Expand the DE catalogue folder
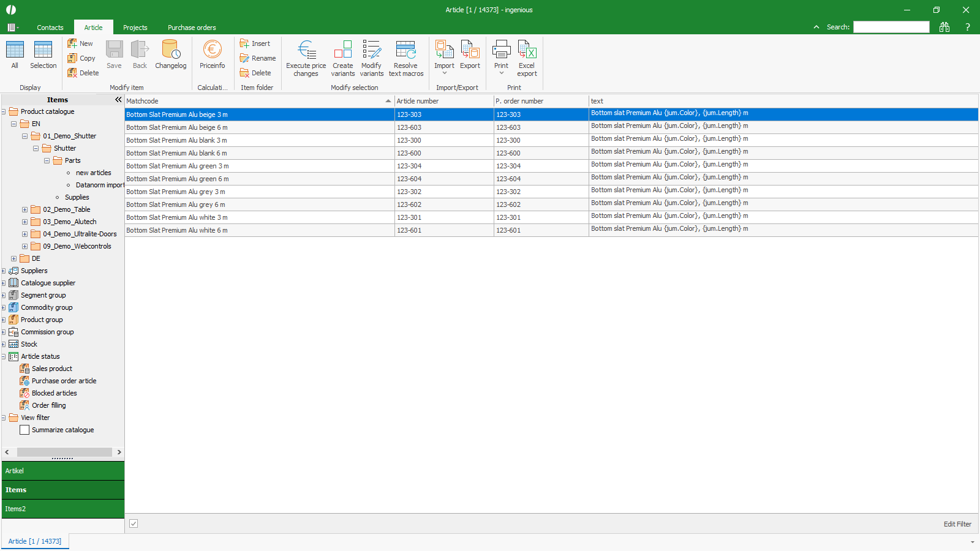980x551 pixels. point(13,258)
